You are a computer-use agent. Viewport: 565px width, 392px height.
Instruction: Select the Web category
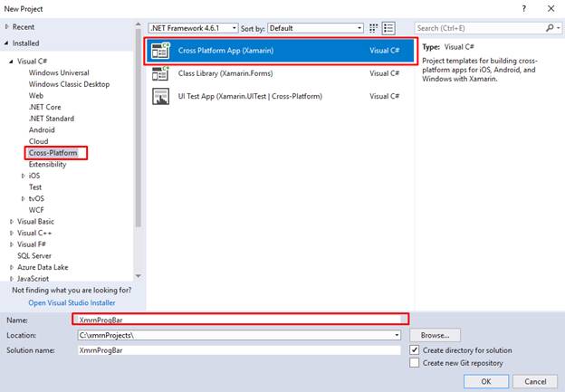36,95
